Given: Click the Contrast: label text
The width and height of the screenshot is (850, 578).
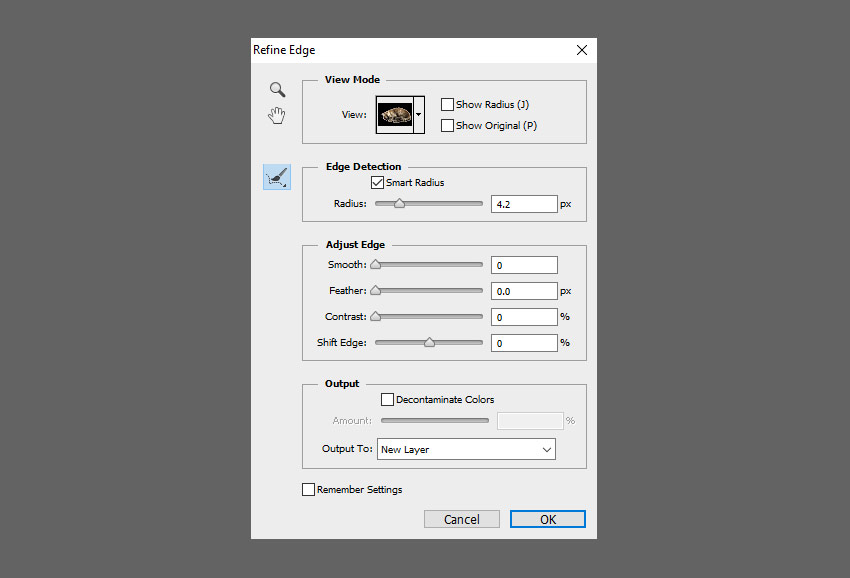Looking at the screenshot, I should point(346,317).
